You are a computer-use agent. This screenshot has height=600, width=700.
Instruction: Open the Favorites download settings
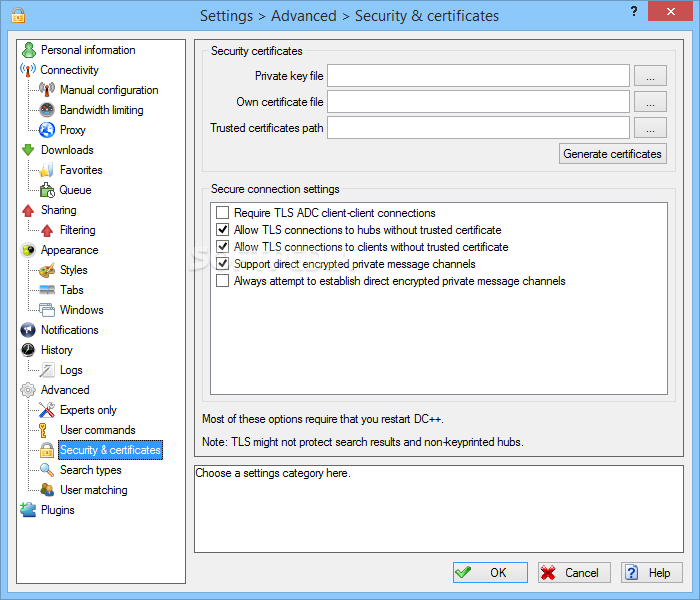pyautogui.click(x=81, y=170)
